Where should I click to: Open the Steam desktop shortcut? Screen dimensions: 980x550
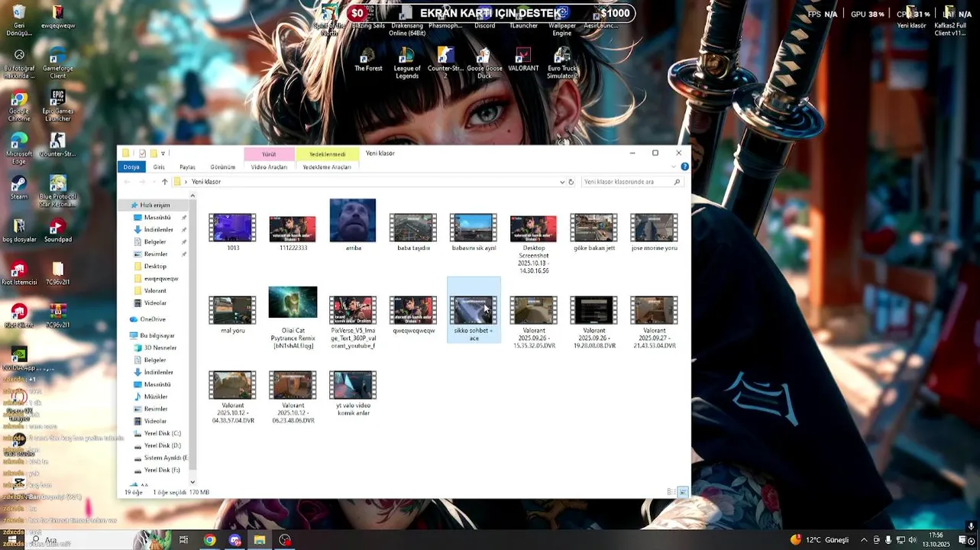(19, 188)
